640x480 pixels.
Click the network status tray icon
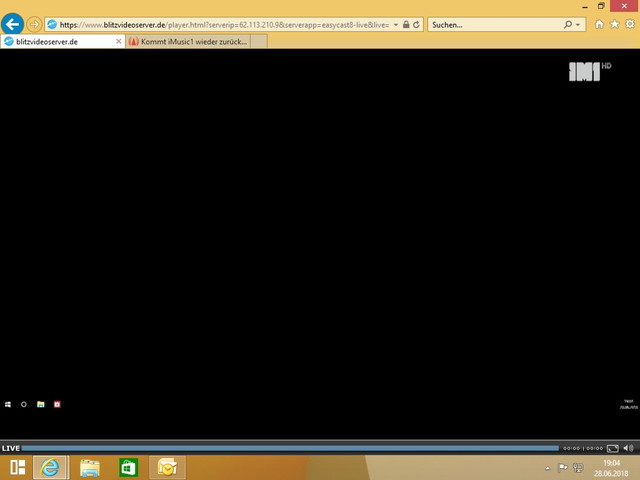[x=578, y=468]
